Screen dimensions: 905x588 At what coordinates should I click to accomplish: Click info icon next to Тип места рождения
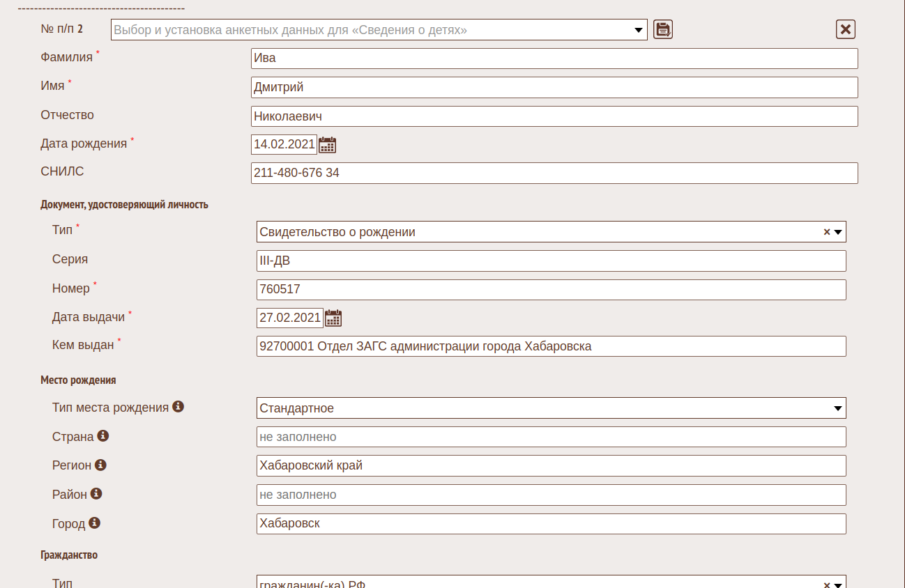point(178,406)
